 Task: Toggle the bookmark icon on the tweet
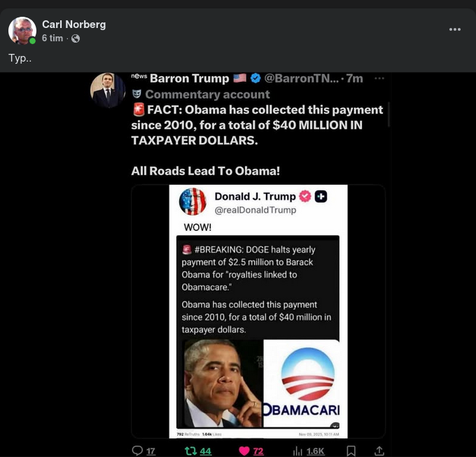[351, 451]
